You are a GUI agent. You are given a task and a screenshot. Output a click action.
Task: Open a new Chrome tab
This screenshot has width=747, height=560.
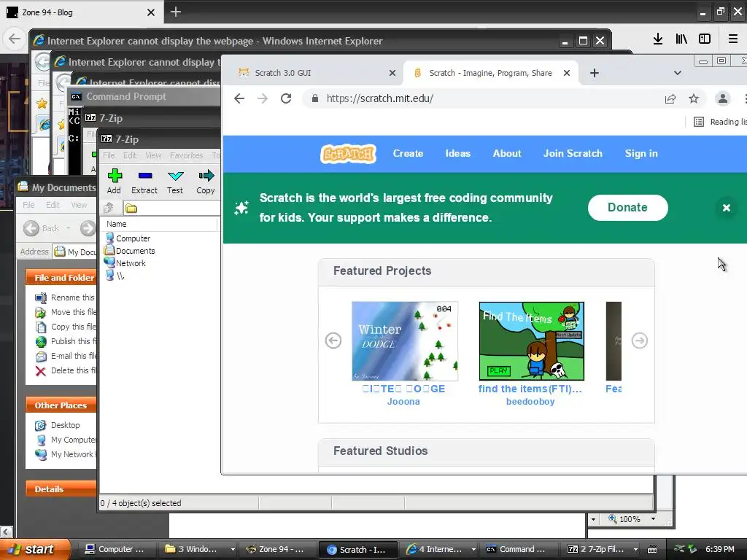[x=594, y=73]
